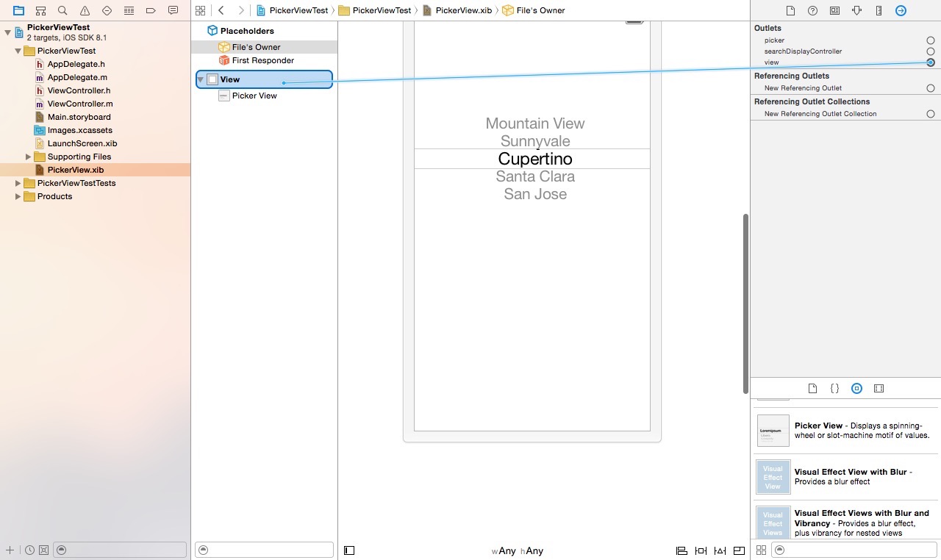This screenshot has height=560, width=941.
Task: Click the searchDisplayController outlet circle
Action: coord(931,51)
